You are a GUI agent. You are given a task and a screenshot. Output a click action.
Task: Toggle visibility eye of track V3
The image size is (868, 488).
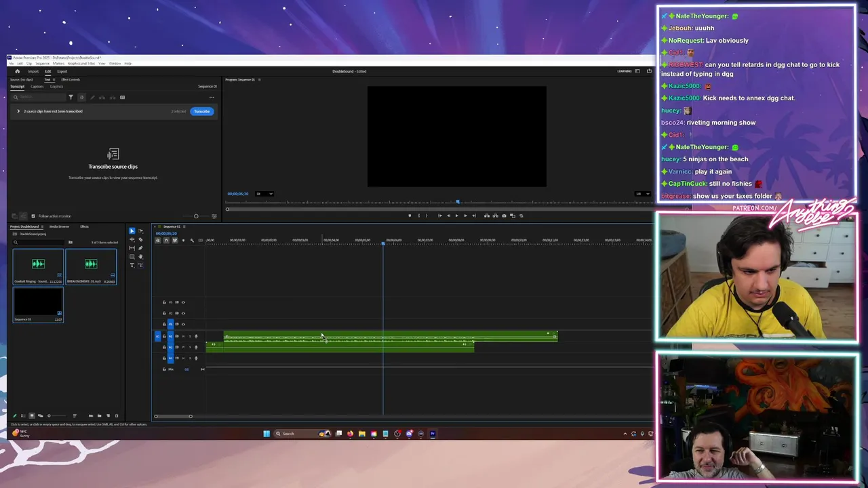(183, 302)
